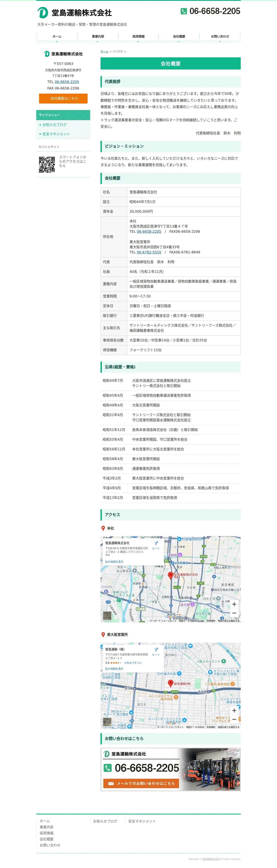Click phone icon in contact banner

pos(107,767)
